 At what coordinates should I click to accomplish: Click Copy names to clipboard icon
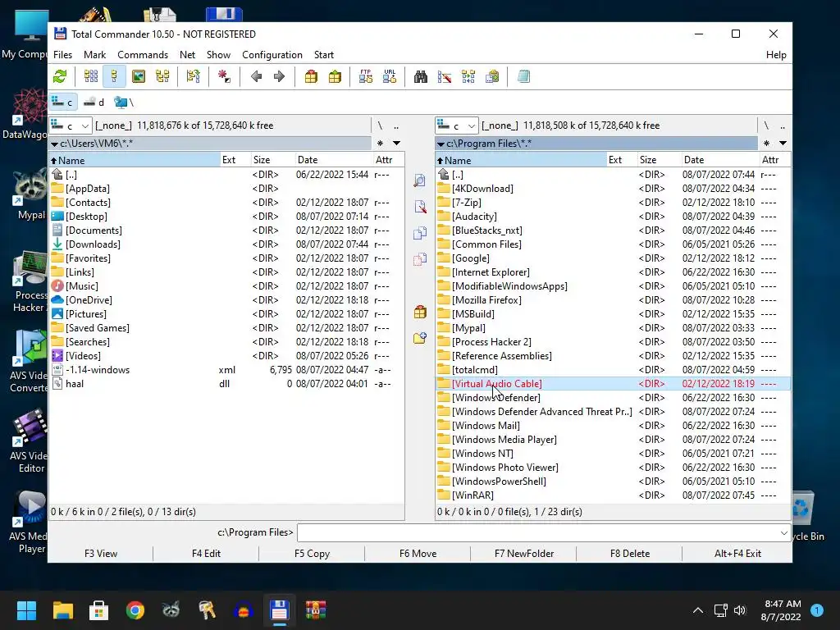[x=492, y=76]
